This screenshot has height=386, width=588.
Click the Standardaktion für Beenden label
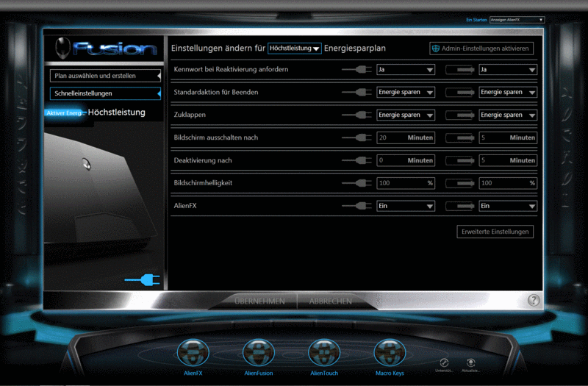216,93
